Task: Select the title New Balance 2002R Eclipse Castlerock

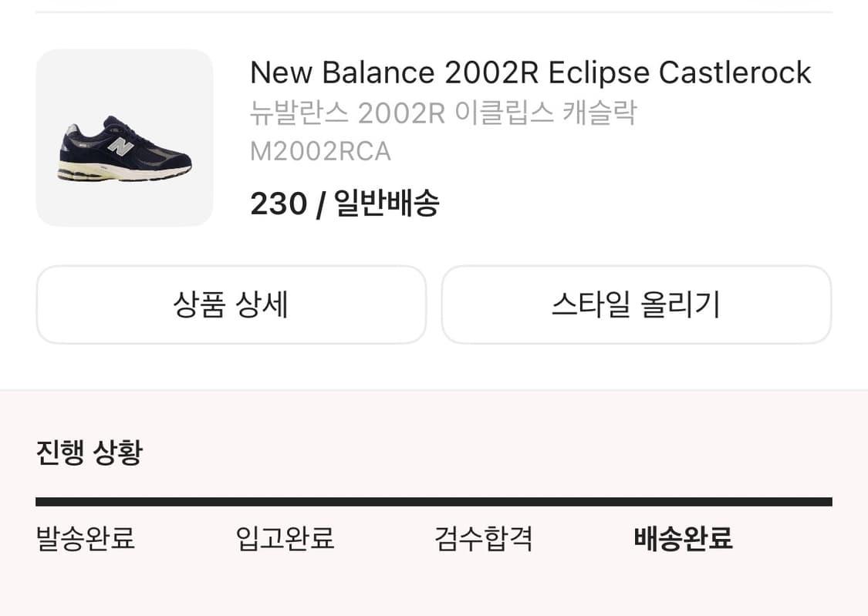Action: (x=529, y=72)
